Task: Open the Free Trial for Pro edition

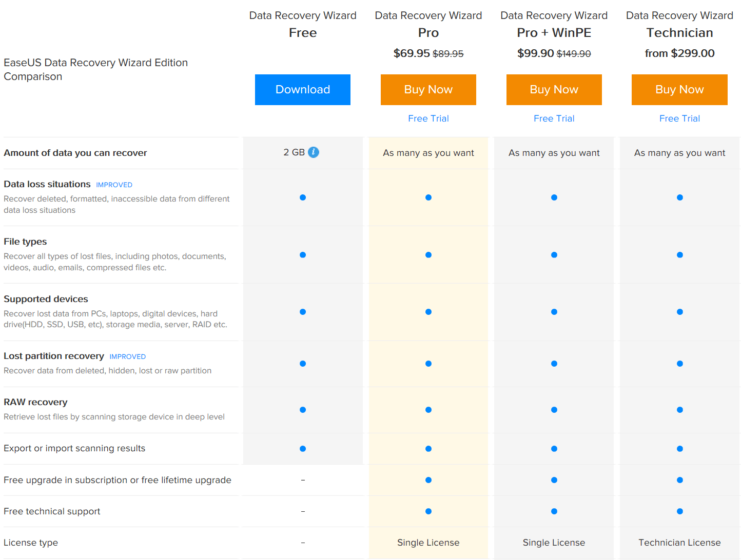Action: click(428, 118)
